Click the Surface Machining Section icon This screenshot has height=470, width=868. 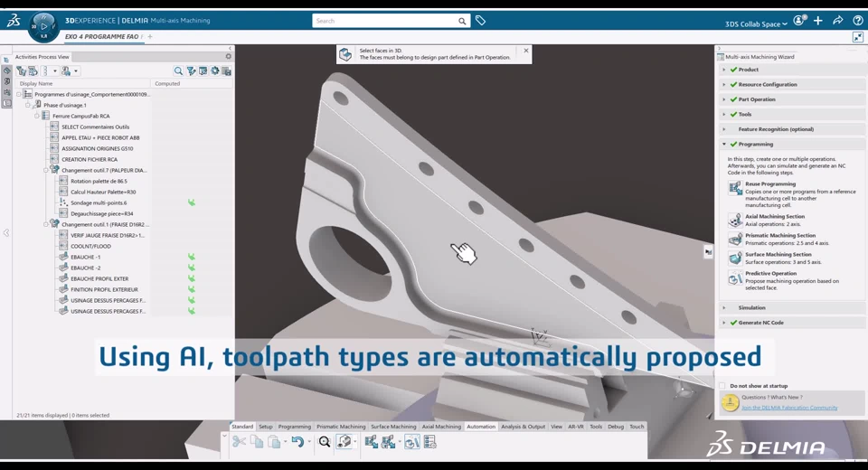734,258
